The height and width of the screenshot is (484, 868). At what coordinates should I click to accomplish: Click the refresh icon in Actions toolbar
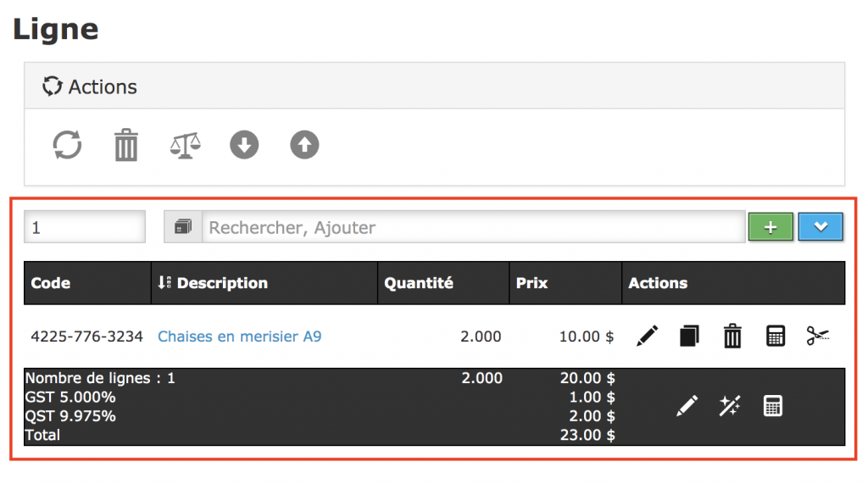click(68, 145)
